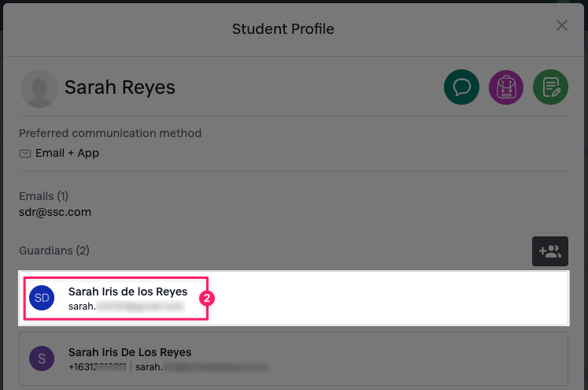Click the blue SD guardian avatar

click(x=42, y=298)
